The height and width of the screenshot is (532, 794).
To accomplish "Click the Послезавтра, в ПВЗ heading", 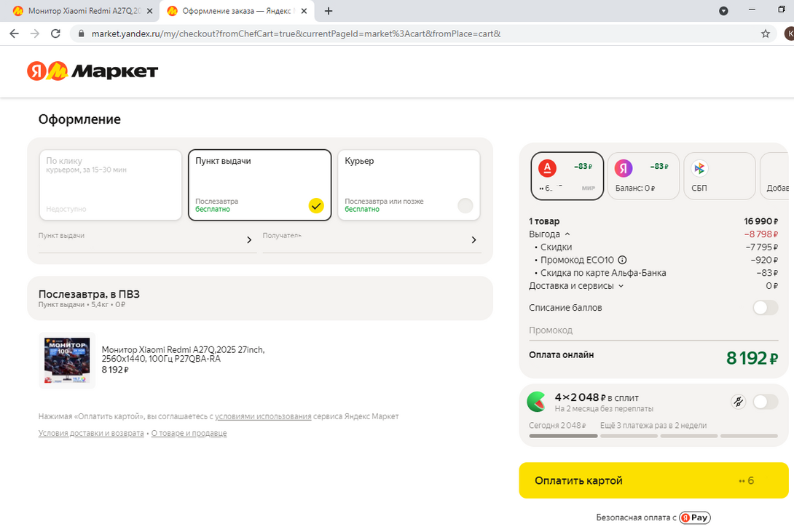I will coord(89,294).
